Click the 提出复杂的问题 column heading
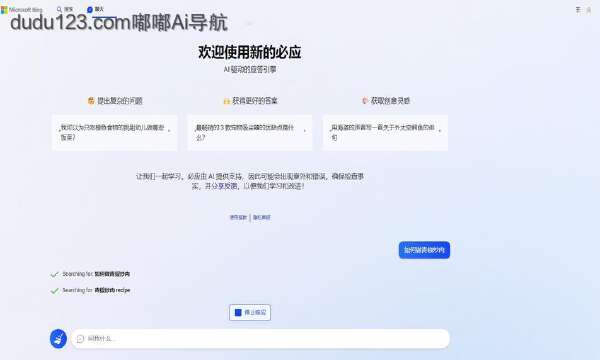600x360 pixels. [x=120, y=101]
